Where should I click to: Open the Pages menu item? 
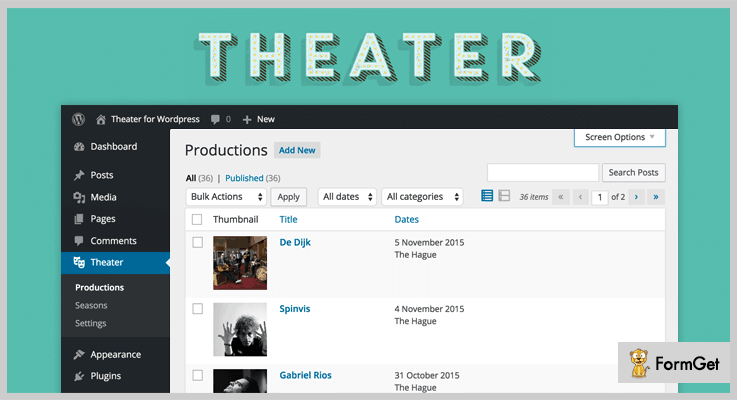click(115, 219)
